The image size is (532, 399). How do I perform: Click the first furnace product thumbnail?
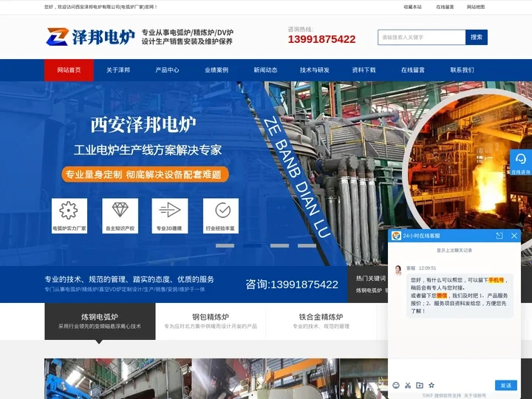tap(118, 378)
